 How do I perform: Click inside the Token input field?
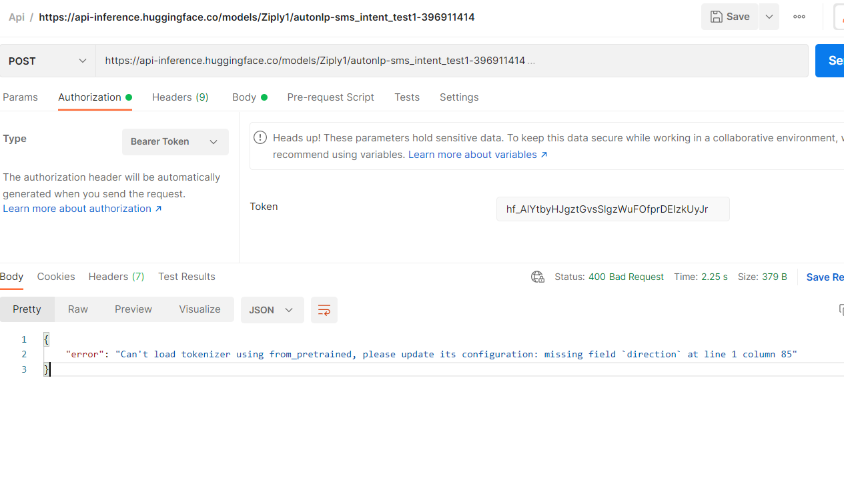pos(612,209)
